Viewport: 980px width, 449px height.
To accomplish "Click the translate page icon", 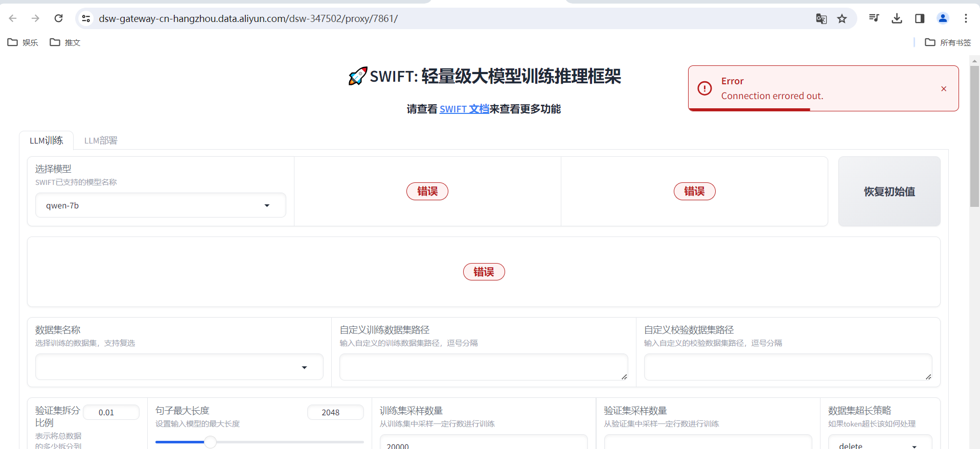I will [821, 19].
